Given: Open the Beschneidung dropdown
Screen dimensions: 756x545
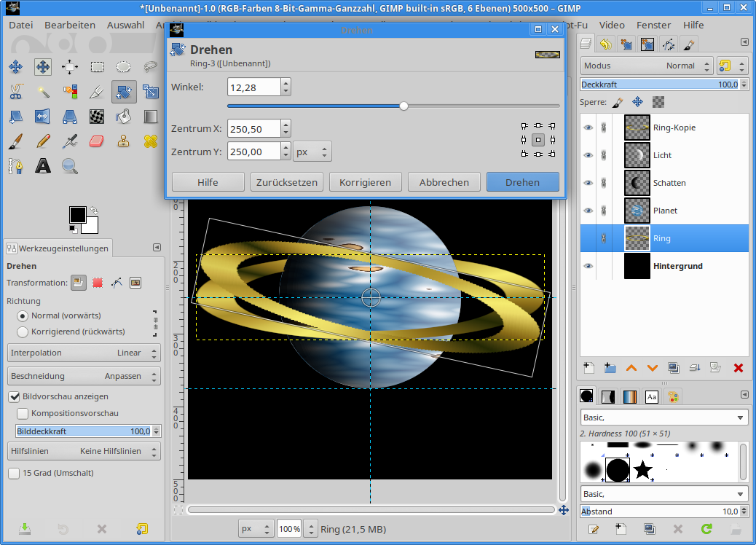Looking at the screenshot, I should tap(84, 376).
